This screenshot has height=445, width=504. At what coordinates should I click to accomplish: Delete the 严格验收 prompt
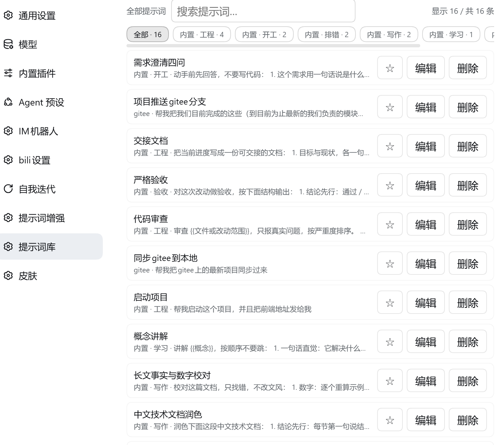(x=468, y=185)
